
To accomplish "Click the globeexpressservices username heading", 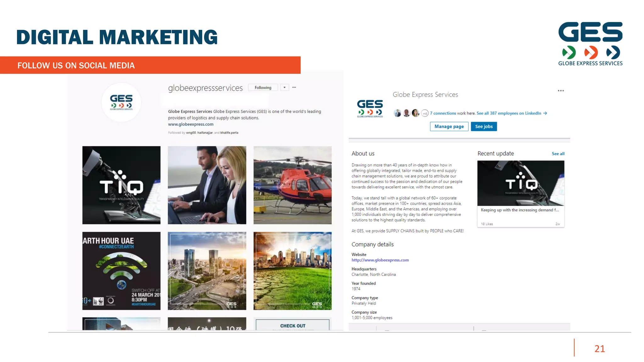I will pos(205,88).
